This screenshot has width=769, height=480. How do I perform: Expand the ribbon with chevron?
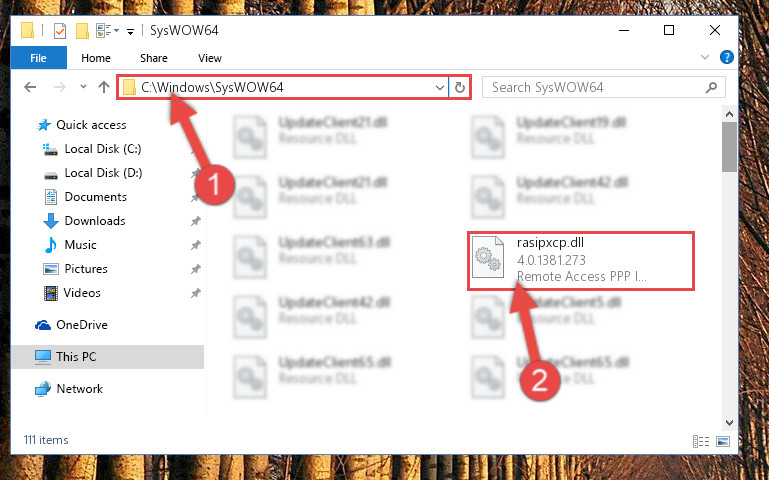click(x=705, y=57)
